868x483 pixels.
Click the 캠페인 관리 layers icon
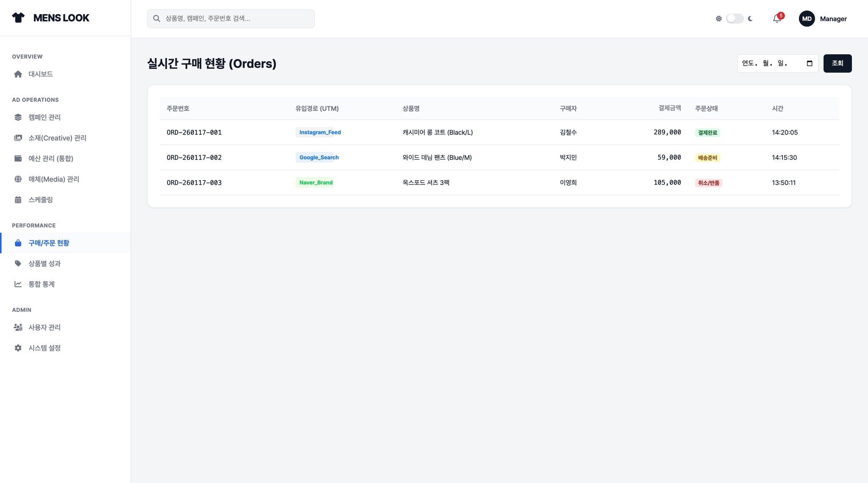pos(18,117)
